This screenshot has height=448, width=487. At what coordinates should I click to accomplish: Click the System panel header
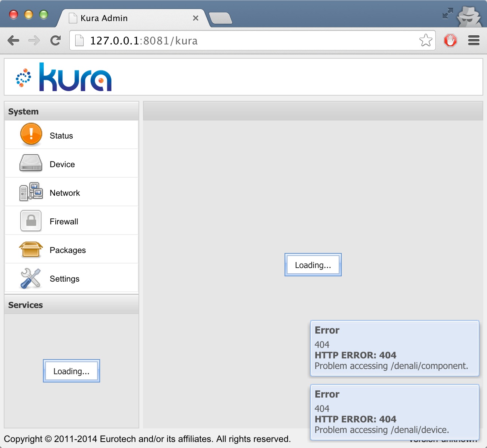72,111
